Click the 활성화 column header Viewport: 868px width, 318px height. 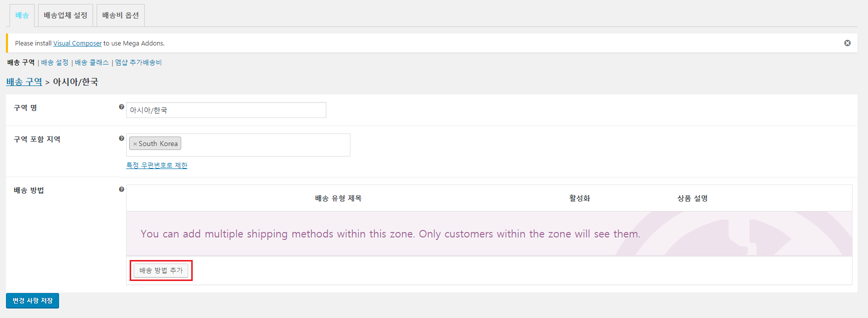pos(580,198)
